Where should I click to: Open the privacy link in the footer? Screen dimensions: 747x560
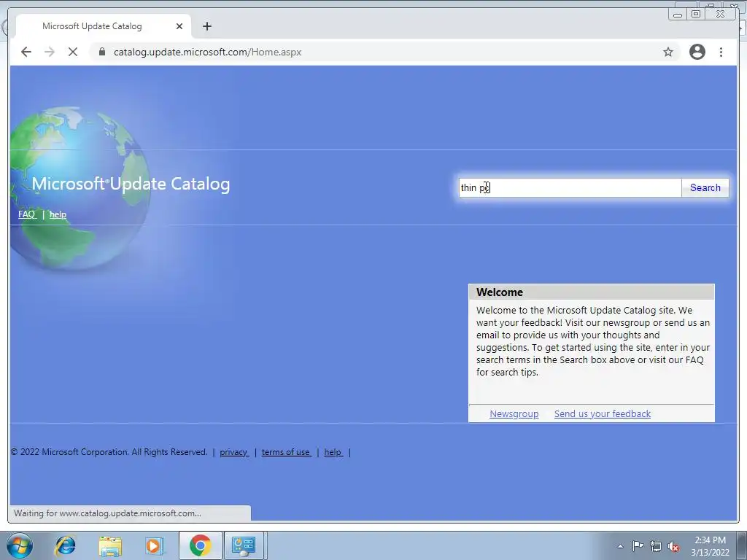pos(234,452)
